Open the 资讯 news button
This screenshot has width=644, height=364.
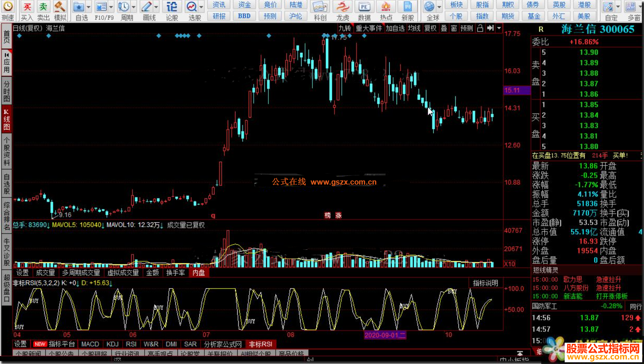tap(219, 5)
